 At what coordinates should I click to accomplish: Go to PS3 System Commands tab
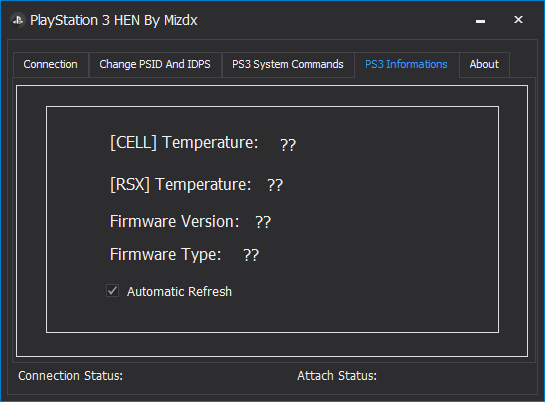(x=288, y=65)
